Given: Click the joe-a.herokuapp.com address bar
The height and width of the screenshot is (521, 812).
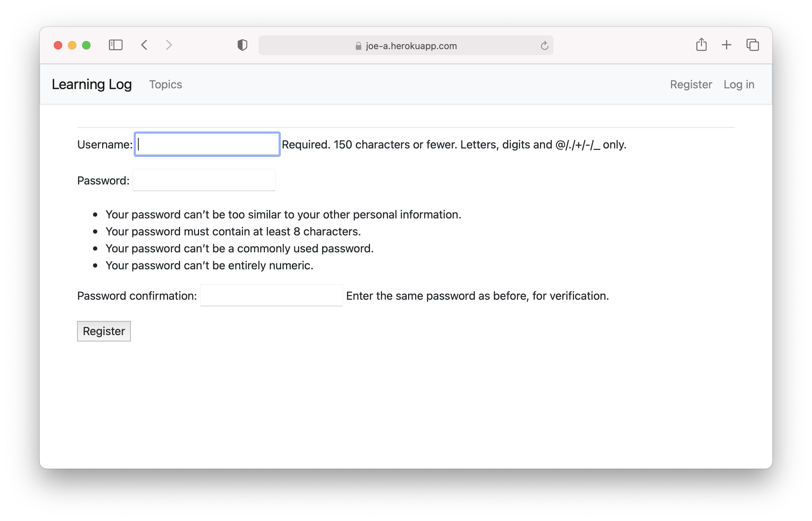Looking at the screenshot, I should 411,46.
